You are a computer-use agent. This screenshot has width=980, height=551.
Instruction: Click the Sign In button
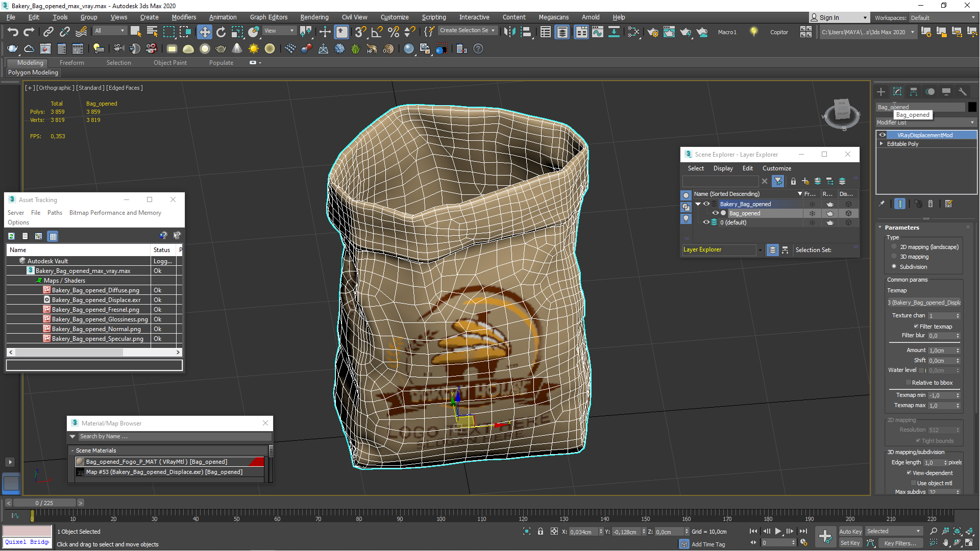[840, 18]
